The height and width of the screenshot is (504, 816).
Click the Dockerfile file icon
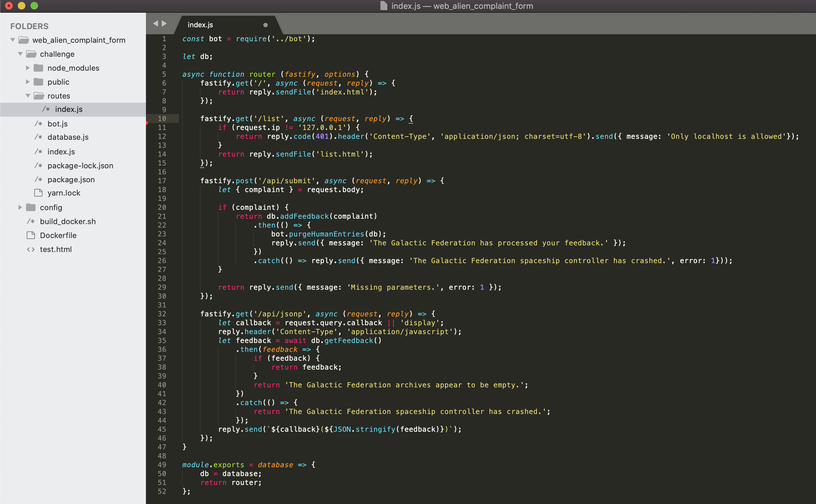point(31,235)
